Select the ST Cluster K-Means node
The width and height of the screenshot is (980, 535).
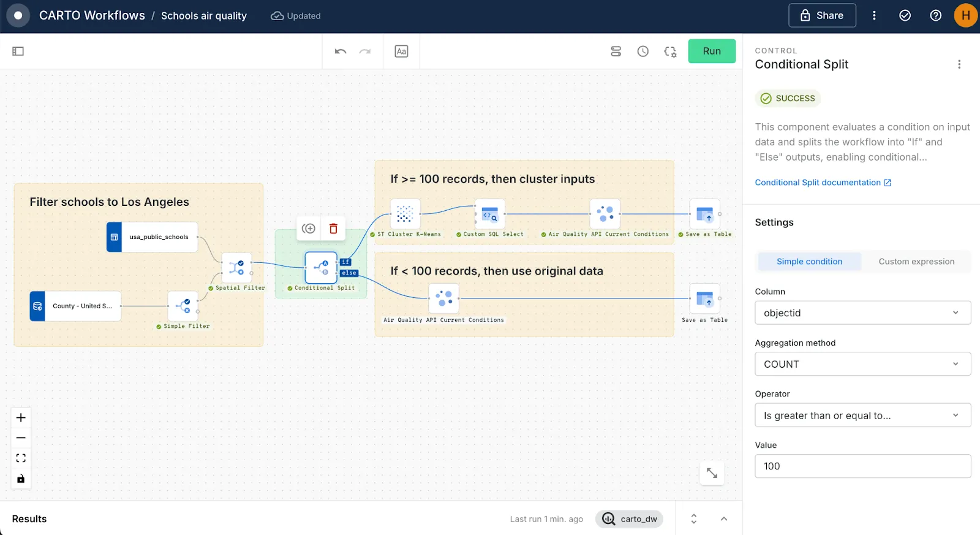pos(405,214)
